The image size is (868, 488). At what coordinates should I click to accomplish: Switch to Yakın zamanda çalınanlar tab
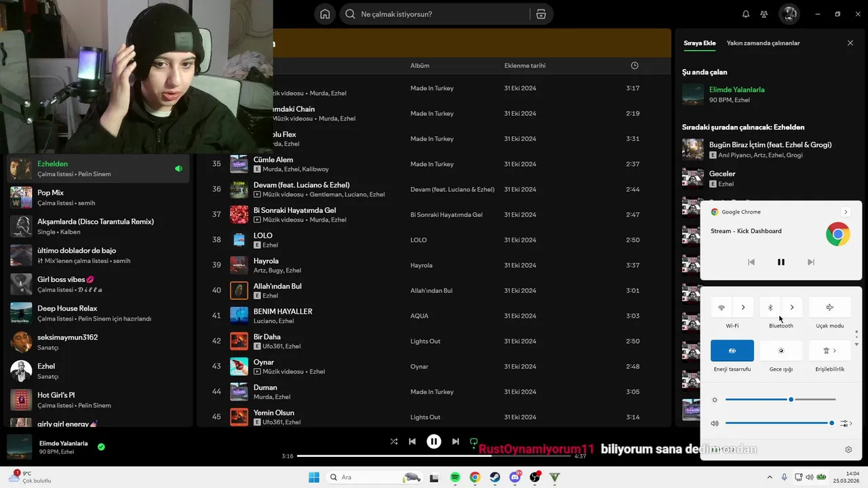(x=763, y=43)
